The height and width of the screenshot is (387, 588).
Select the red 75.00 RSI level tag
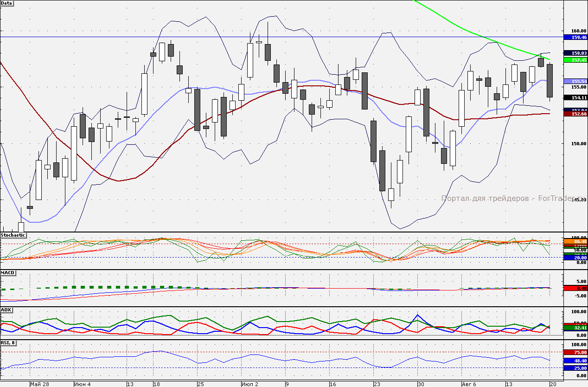coord(575,353)
